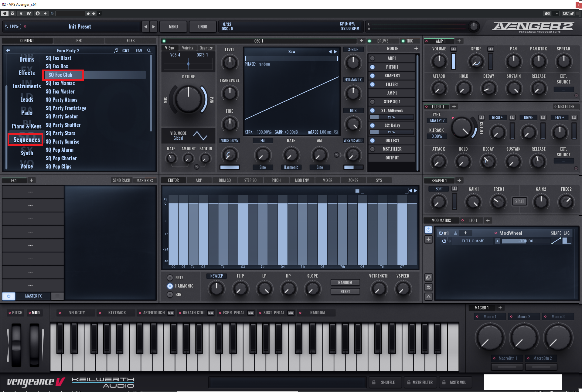Viewport: 582px width, 392px height.
Task: Load the previous preset with the left arrow
Action: tap(146, 27)
